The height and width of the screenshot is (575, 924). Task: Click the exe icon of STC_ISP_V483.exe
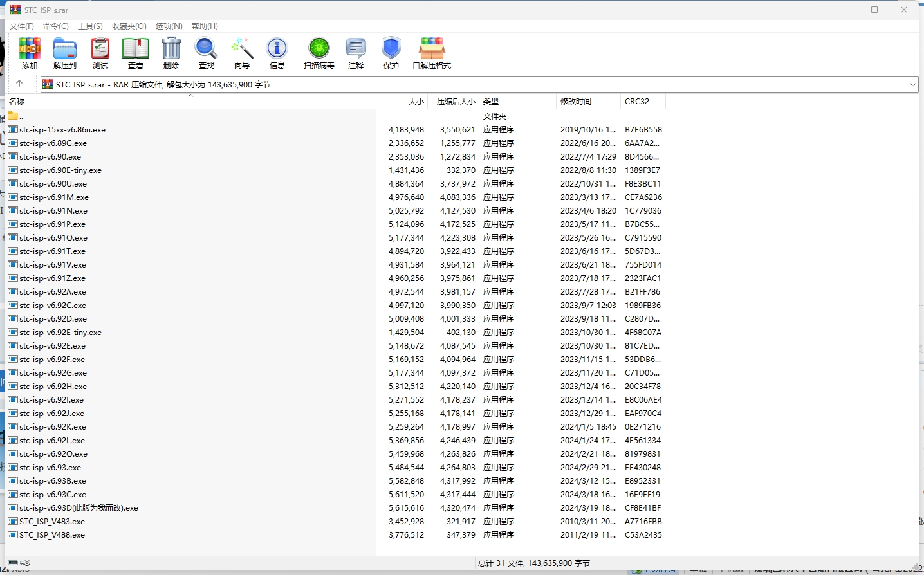coord(13,521)
